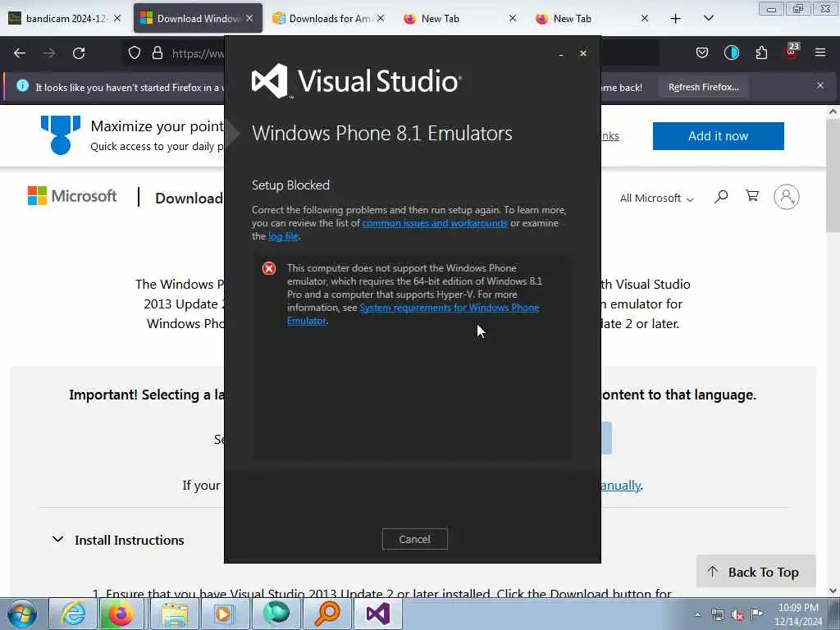Reload the page in Firefox

[x=79, y=53]
